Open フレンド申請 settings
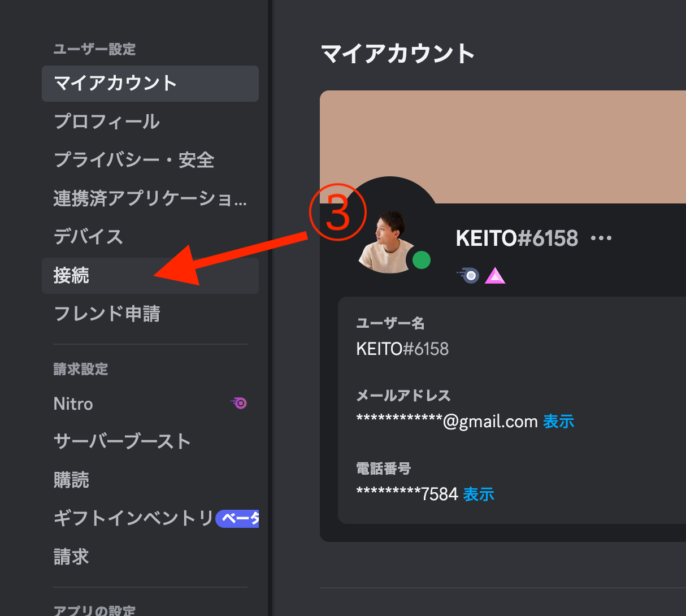Image resolution: width=686 pixels, height=616 pixels. tap(150, 314)
